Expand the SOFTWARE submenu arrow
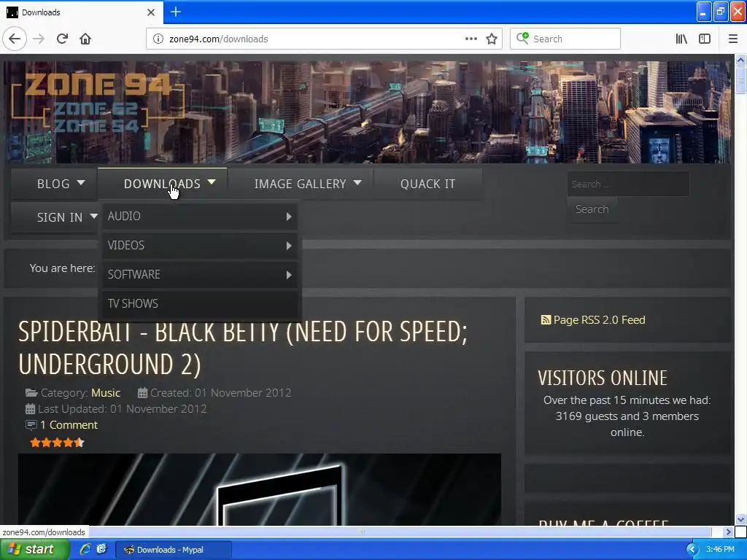The height and width of the screenshot is (560, 747). (289, 275)
